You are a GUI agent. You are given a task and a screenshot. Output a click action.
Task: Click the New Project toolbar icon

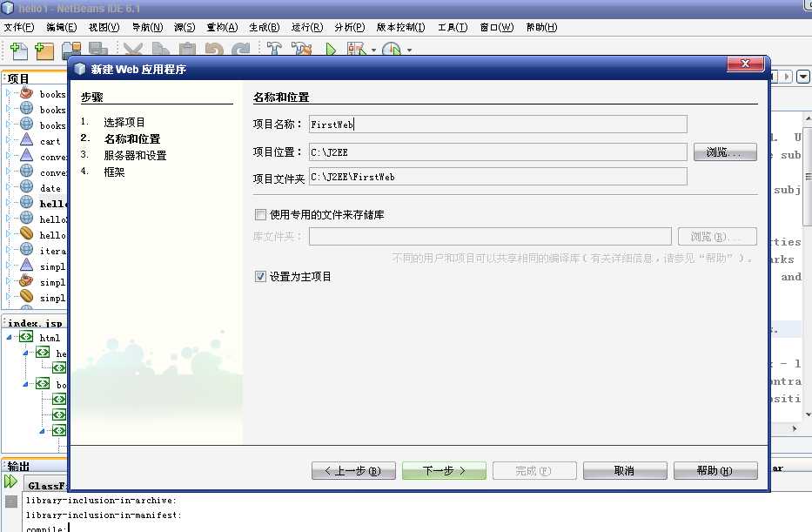click(x=44, y=51)
